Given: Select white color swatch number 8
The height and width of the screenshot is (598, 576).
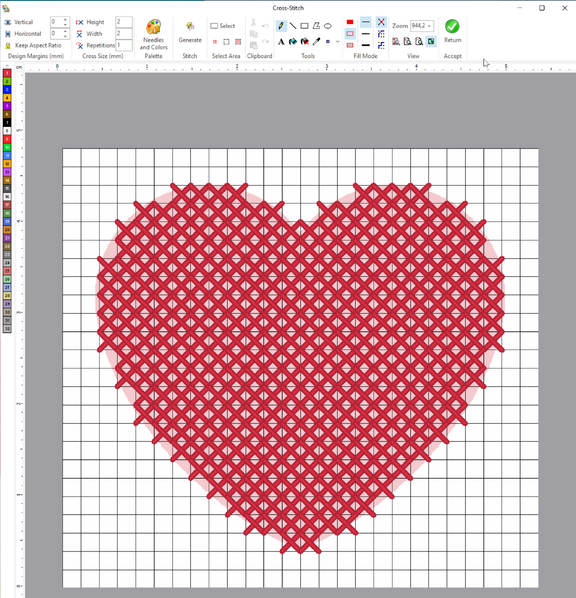Looking at the screenshot, I should 7,131.
